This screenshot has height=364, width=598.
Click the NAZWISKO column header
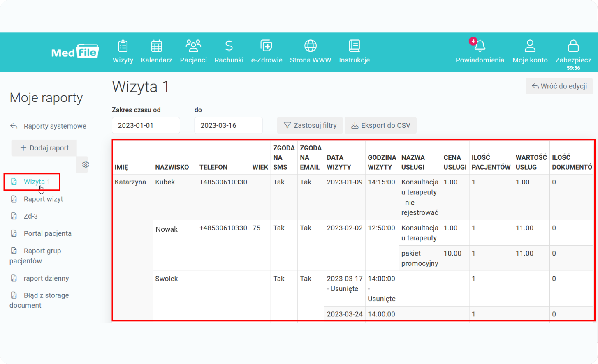(x=172, y=167)
